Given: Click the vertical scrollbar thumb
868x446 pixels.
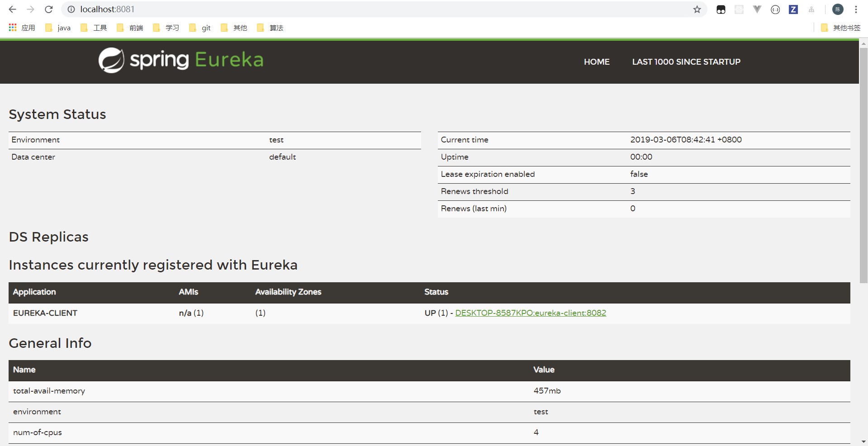Looking at the screenshot, I should pos(863,165).
